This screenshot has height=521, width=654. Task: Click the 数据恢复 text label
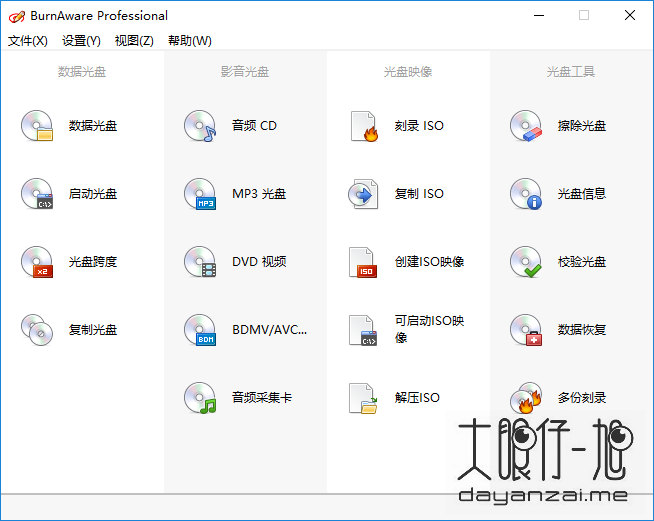point(582,330)
